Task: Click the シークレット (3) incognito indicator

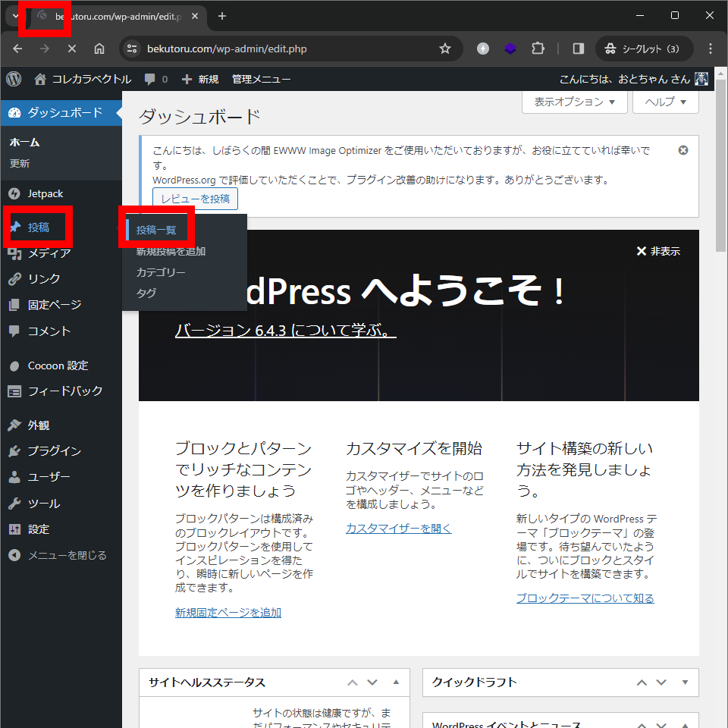Action: point(644,49)
